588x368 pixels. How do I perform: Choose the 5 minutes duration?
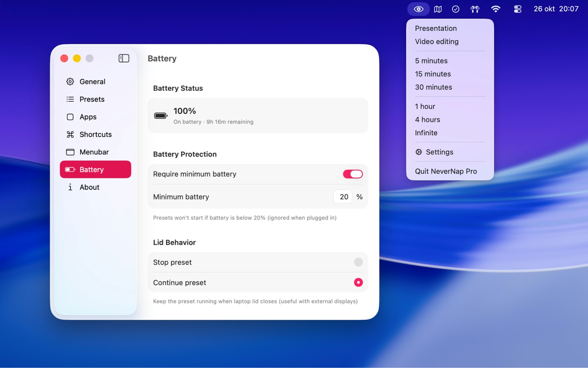point(431,61)
